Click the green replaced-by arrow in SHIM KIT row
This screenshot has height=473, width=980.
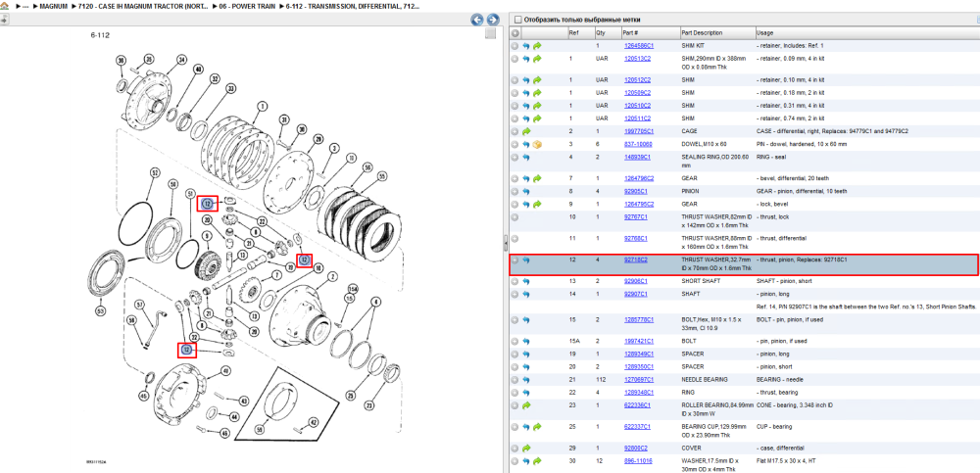click(537, 46)
